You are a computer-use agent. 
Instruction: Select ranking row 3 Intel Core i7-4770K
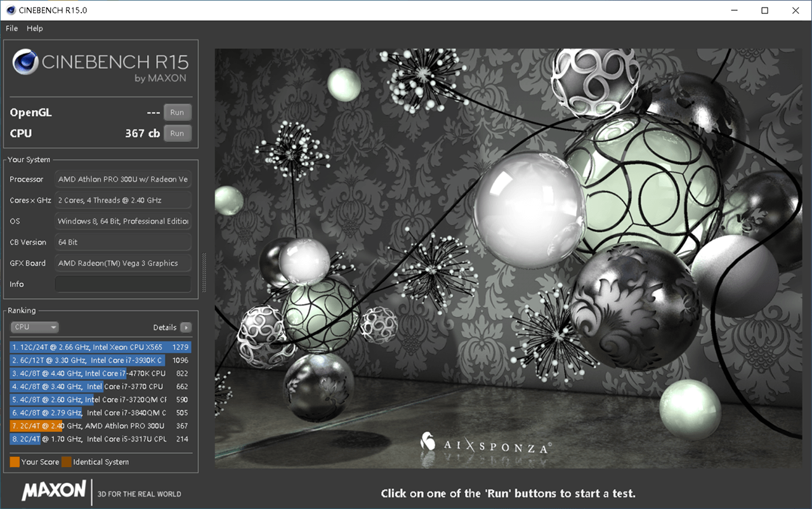point(100,373)
